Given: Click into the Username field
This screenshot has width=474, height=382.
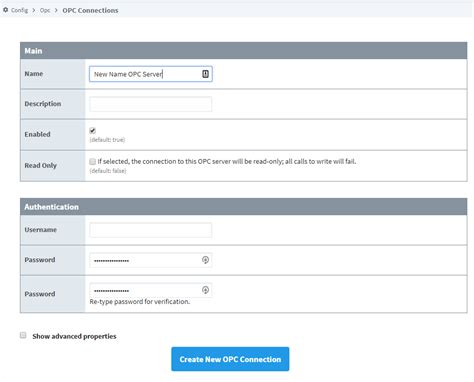Looking at the screenshot, I should tap(150, 230).
